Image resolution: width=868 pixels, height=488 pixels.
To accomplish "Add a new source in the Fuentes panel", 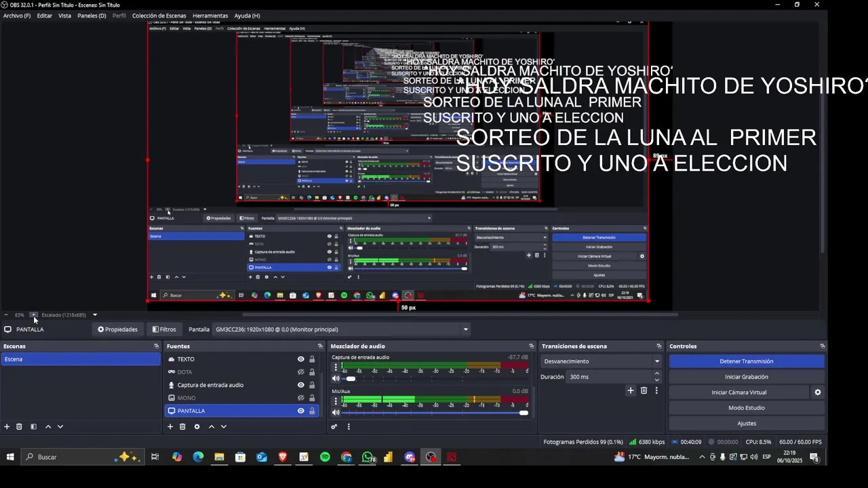I will [170, 427].
